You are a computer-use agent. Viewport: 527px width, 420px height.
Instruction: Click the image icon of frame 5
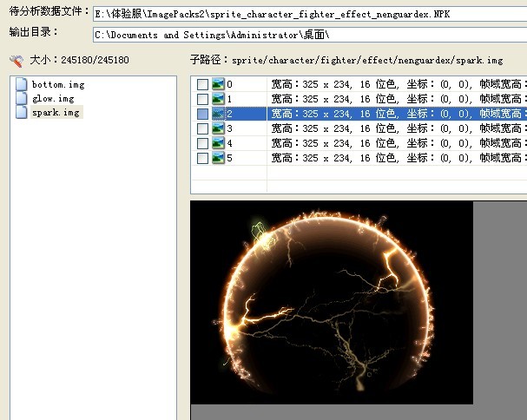click(218, 158)
